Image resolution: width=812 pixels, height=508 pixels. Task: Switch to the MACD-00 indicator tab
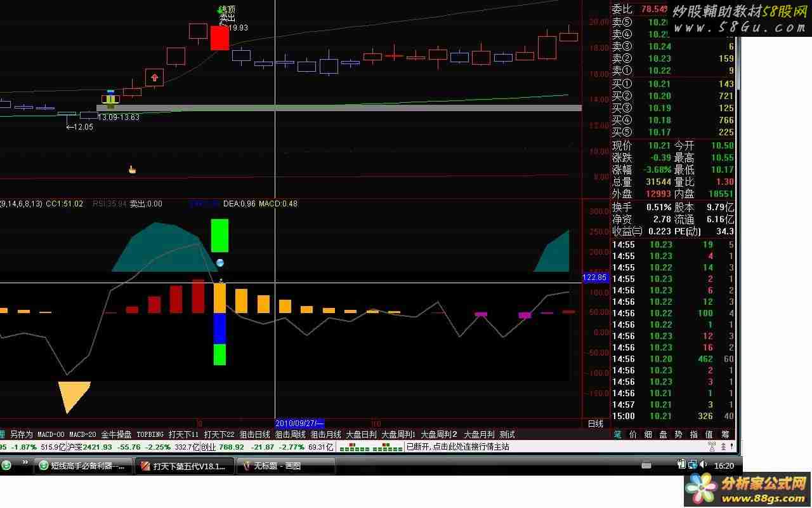[x=51, y=434]
